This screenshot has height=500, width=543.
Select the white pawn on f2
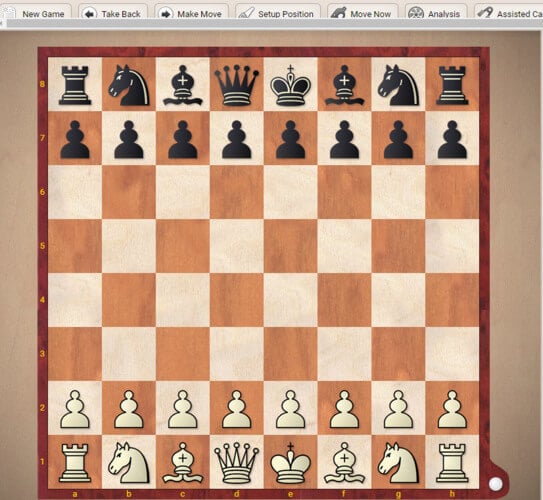344,409
